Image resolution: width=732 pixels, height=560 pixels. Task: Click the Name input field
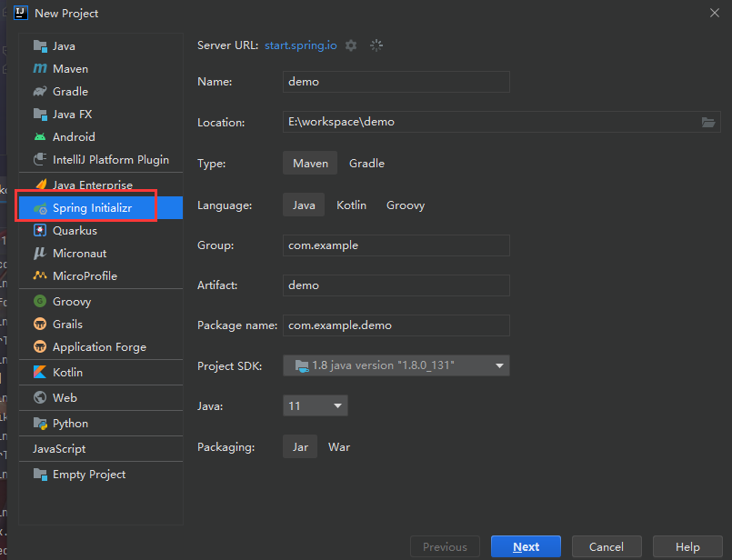pos(396,82)
